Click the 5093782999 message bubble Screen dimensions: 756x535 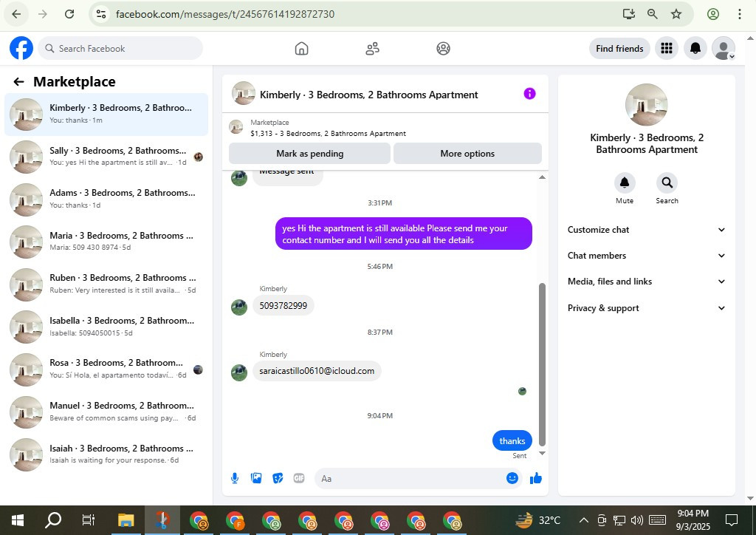(x=283, y=305)
